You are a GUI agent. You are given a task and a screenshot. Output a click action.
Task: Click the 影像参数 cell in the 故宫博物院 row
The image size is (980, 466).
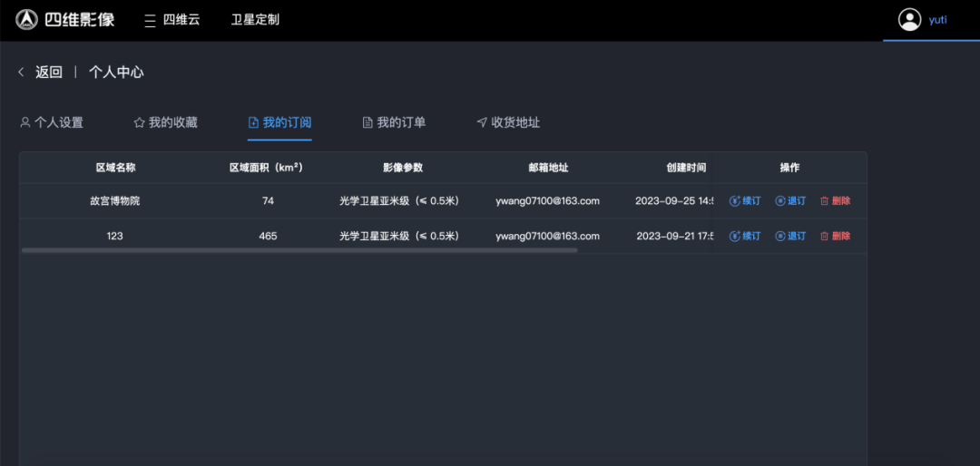coord(400,201)
